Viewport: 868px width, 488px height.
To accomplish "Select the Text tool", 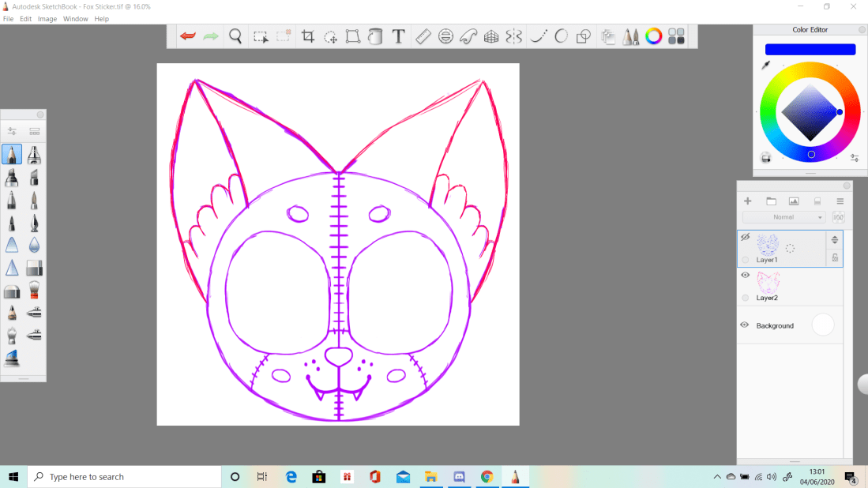I will pyautogui.click(x=399, y=36).
